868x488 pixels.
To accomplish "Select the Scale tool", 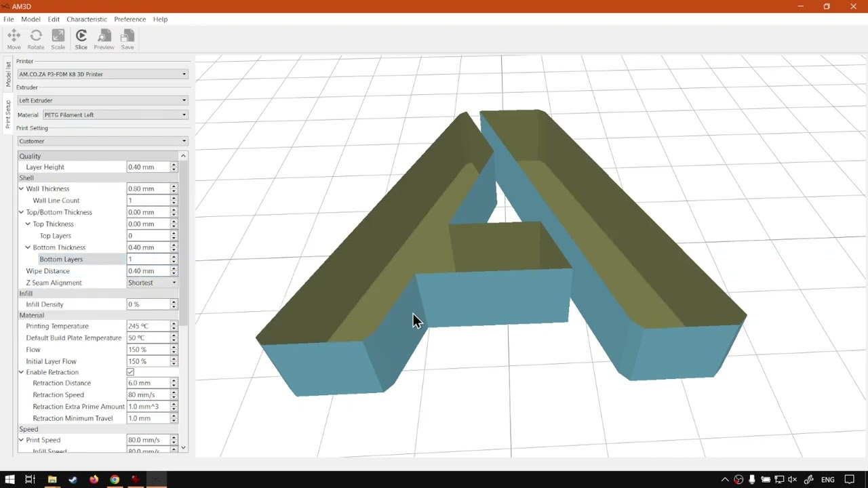I will coord(58,39).
